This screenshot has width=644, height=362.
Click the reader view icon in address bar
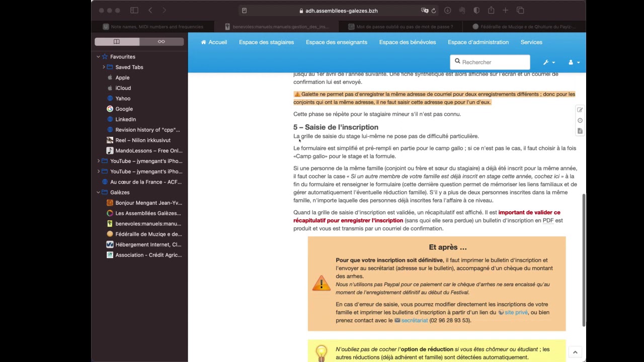tap(244, 11)
